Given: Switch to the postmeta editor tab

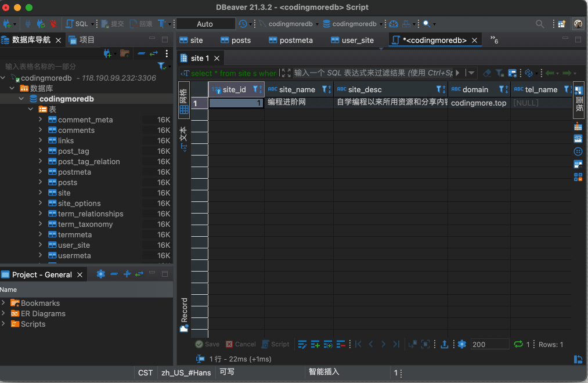Looking at the screenshot, I should coord(295,40).
